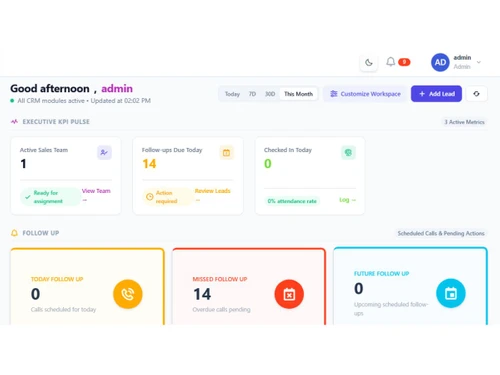Click the Checked In Today value 0
The height and width of the screenshot is (375, 500).
[268, 164]
